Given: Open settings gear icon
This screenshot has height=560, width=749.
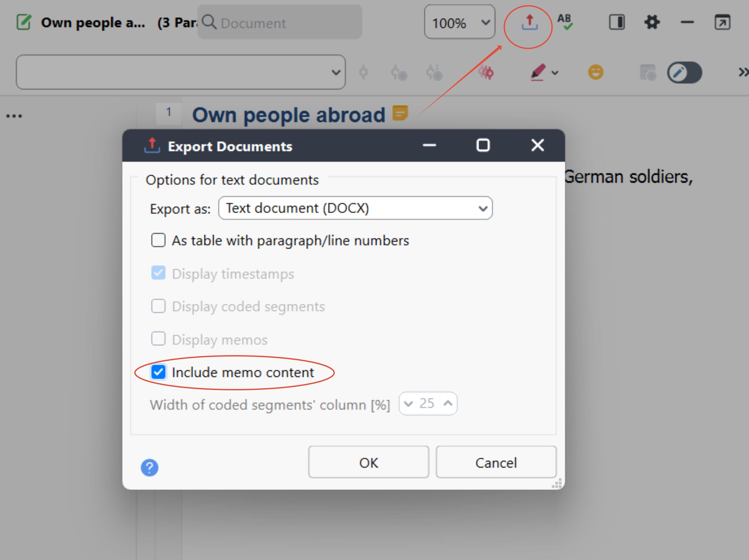Looking at the screenshot, I should 652,23.
